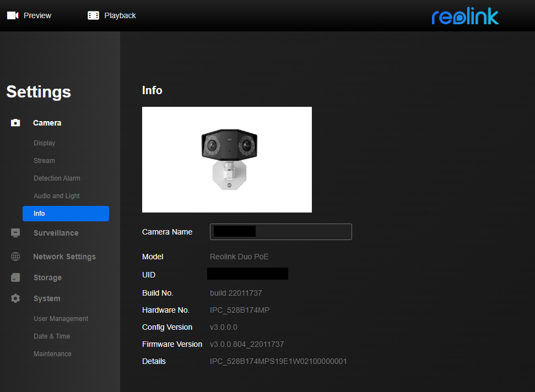Image resolution: width=535 pixels, height=392 pixels.
Task: Open User Management under System
Action: pyautogui.click(x=61, y=318)
